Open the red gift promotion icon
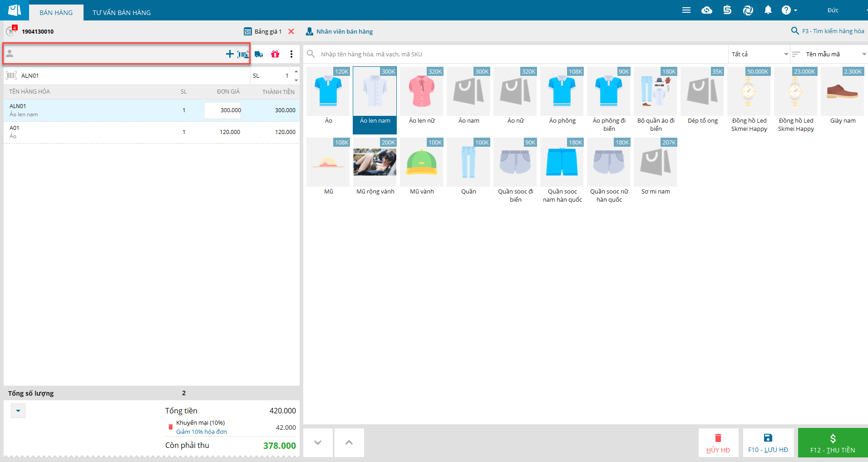868x462 pixels. tap(275, 54)
